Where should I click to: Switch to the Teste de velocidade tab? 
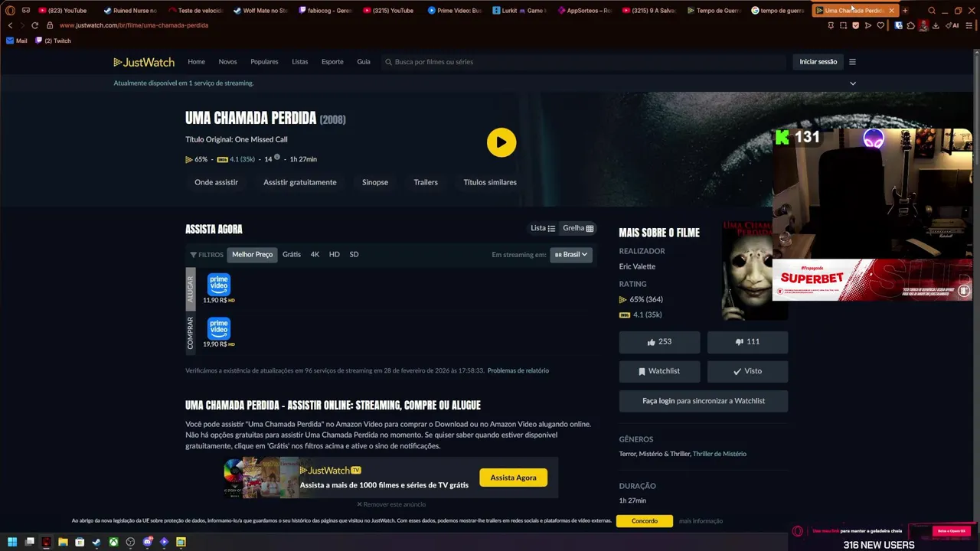coord(194,11)
